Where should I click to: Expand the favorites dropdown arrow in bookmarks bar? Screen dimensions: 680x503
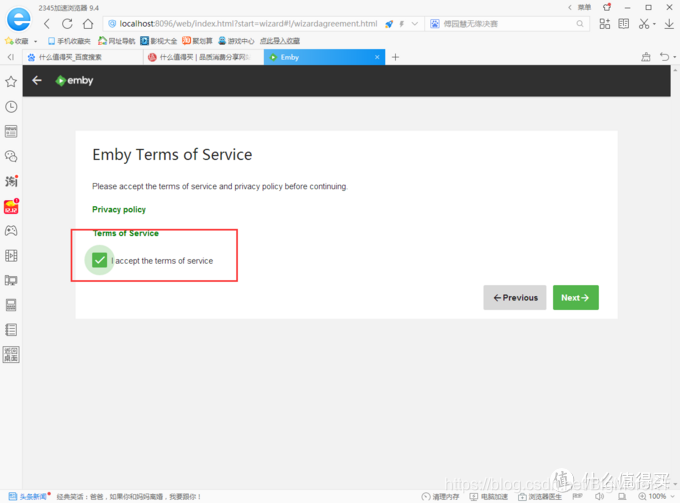(x=36, y=41)
